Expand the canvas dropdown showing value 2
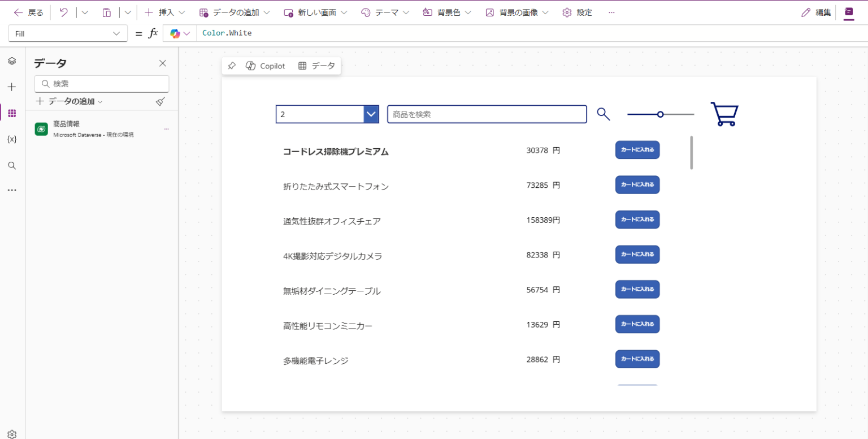Viewport: 868px width, 439px height. 371,114
